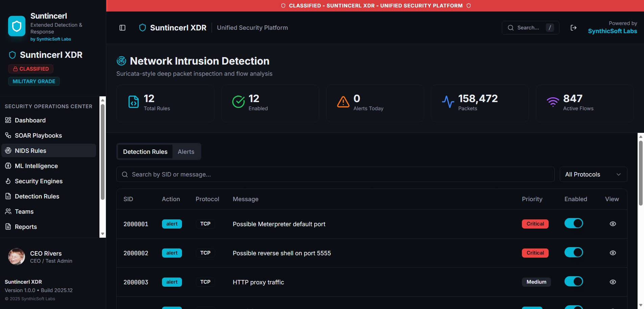Open ML Intelligence section
Screen dimensions: 644x309
36,166
